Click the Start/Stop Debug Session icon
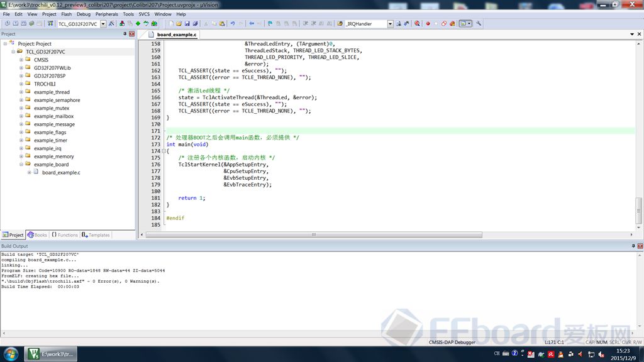Viewport: 644px width, 362px height. [x=416, y=23]
